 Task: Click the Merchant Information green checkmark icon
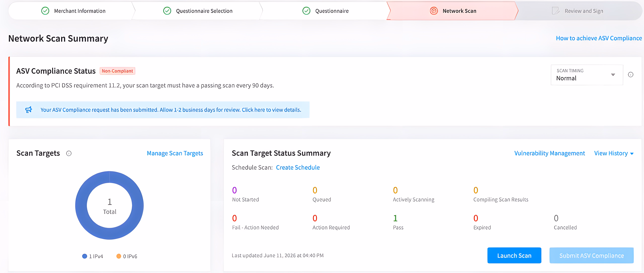coord(45,11)
